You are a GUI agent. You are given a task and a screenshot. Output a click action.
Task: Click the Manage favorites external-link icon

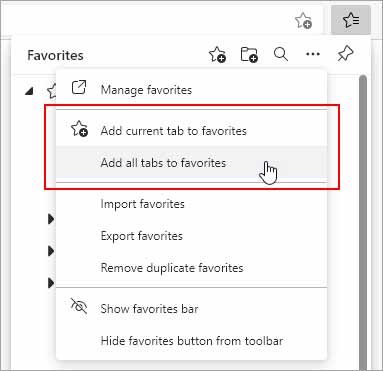pyautogui.click(x=79, y=88)
